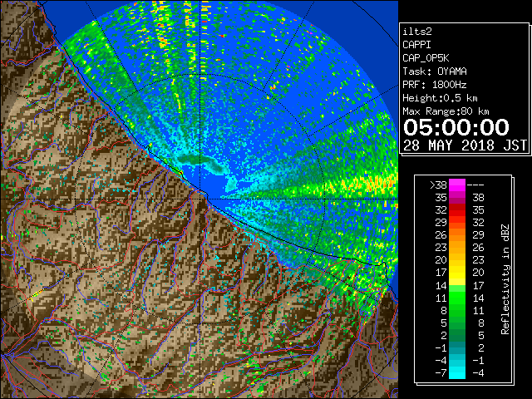
Task: Click "17" in the legend's right column
Action: (478, 285)
